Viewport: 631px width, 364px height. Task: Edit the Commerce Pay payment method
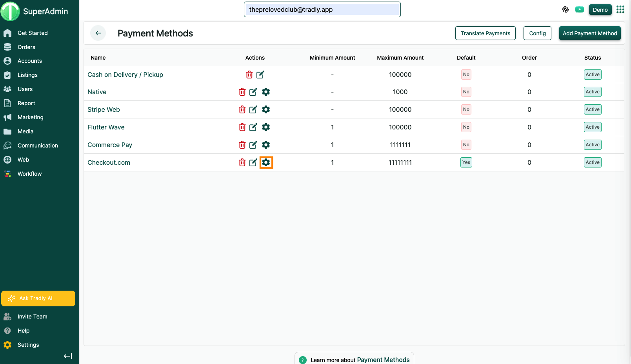pos(253,145)
